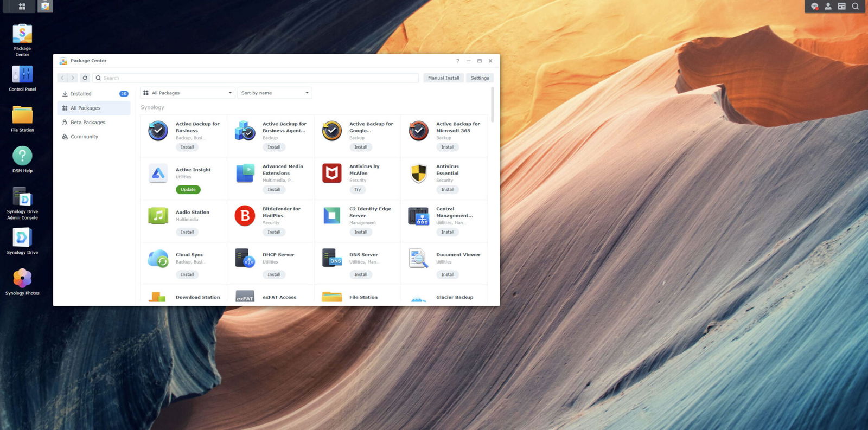Click the Manual Install button
Image resolution: width=868 pixels, height=430 pixels.
[x=443, y=78]
